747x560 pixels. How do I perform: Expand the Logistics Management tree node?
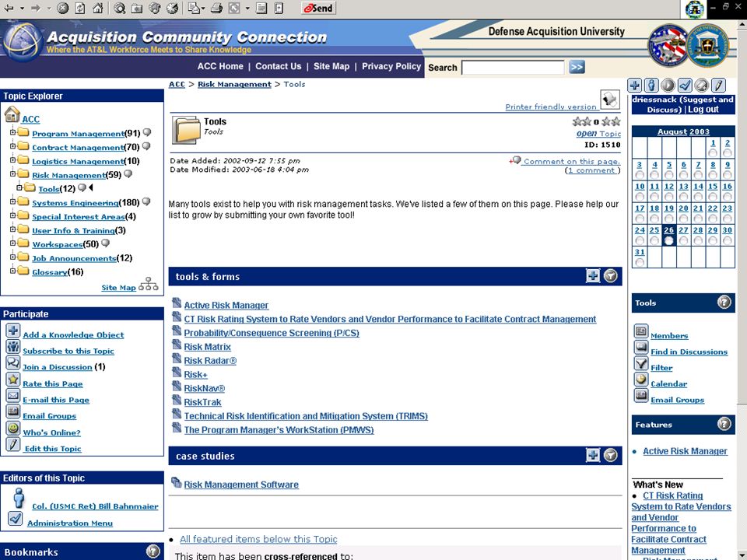click(x=13, y=159)
